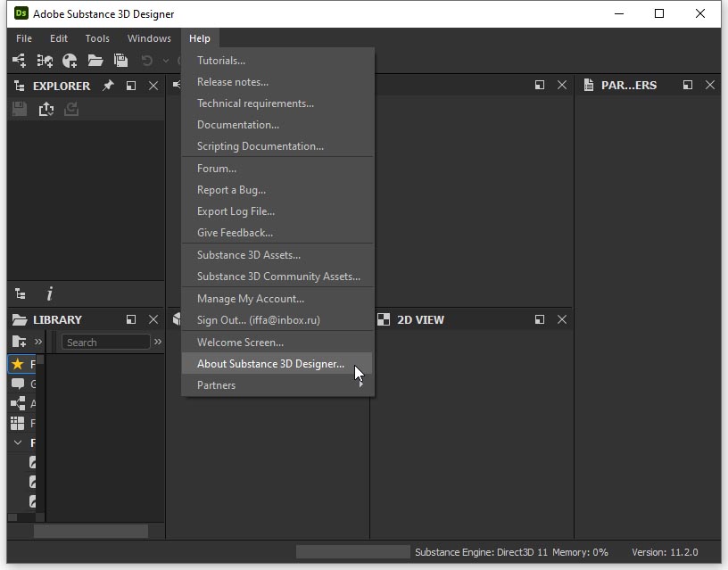Select the grid squares category in Library

[18, 423]
